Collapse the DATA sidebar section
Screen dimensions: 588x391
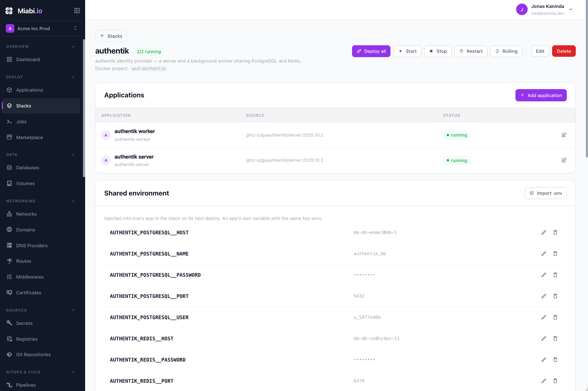pyautogui.click(x=73, y=155)
